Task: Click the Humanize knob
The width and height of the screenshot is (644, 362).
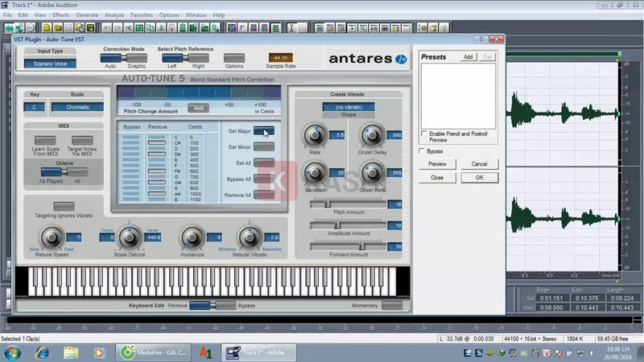Action: (192, 237)
